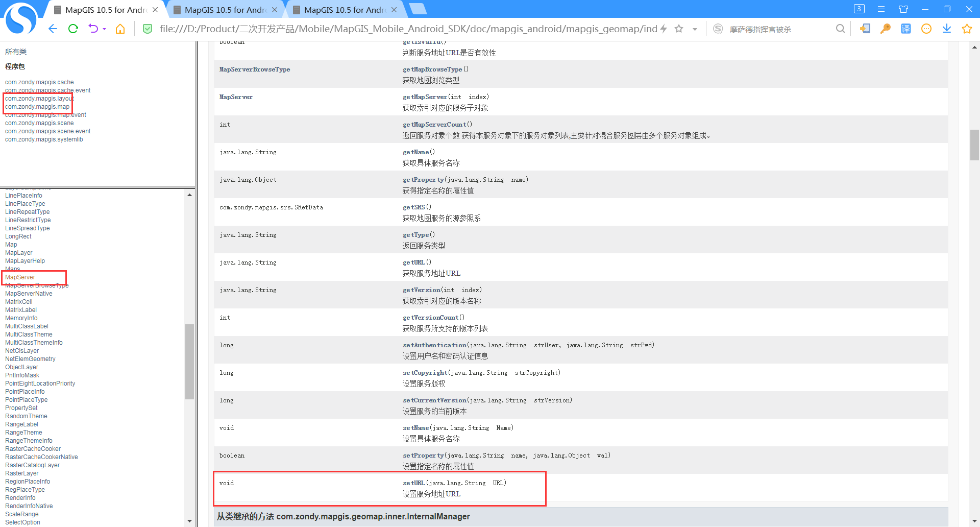Click the Sogou search engine icon
The image size is (980, 527).
718,29
